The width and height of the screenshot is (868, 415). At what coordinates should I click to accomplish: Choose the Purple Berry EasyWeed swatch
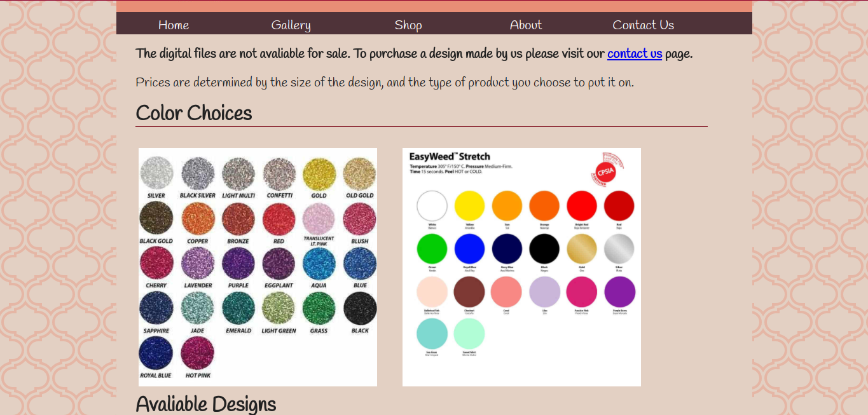coord(619,292)
